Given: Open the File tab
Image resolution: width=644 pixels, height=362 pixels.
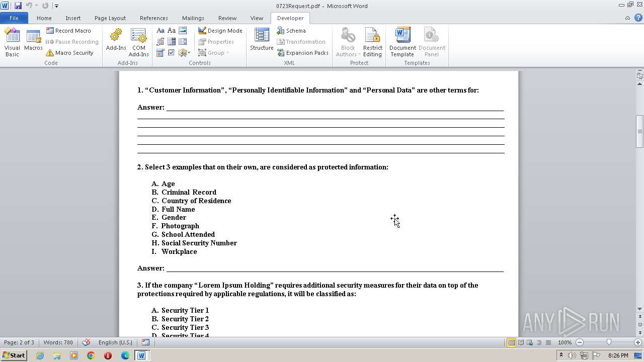Looking at the screenshot, I should point(14,18).
